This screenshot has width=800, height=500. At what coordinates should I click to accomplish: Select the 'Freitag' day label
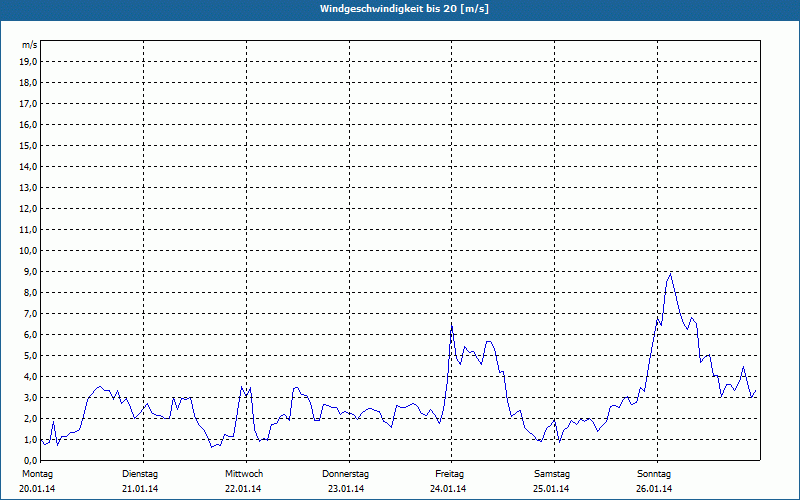tap(449, 474)
